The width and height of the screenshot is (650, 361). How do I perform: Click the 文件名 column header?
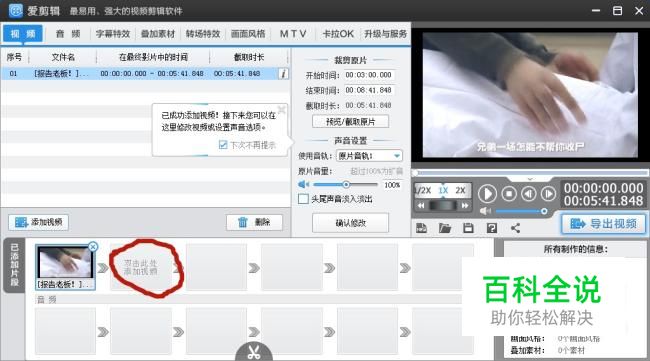(63, 57)
